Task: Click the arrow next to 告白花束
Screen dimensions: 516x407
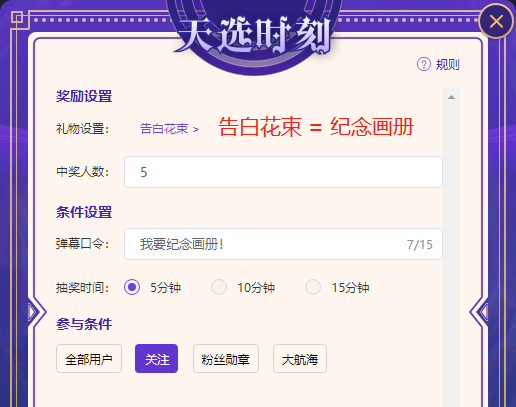Action: coord(196,129)
